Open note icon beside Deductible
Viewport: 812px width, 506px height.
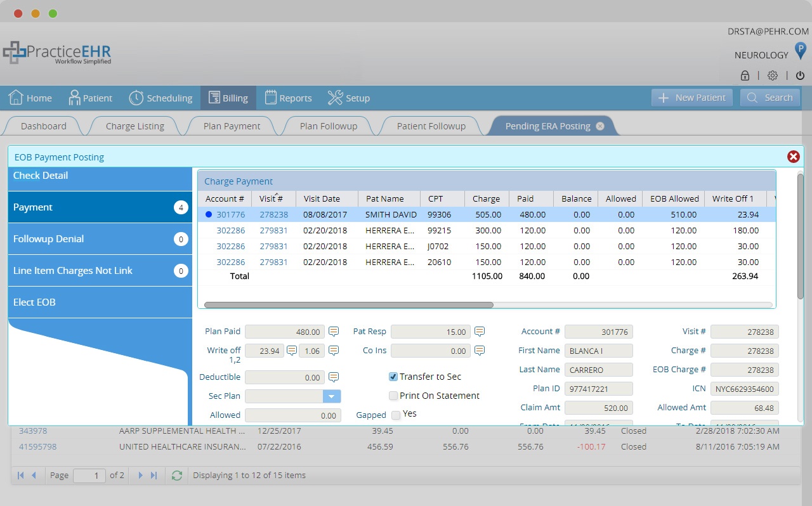pyautogui.click(x=334, y=377)
